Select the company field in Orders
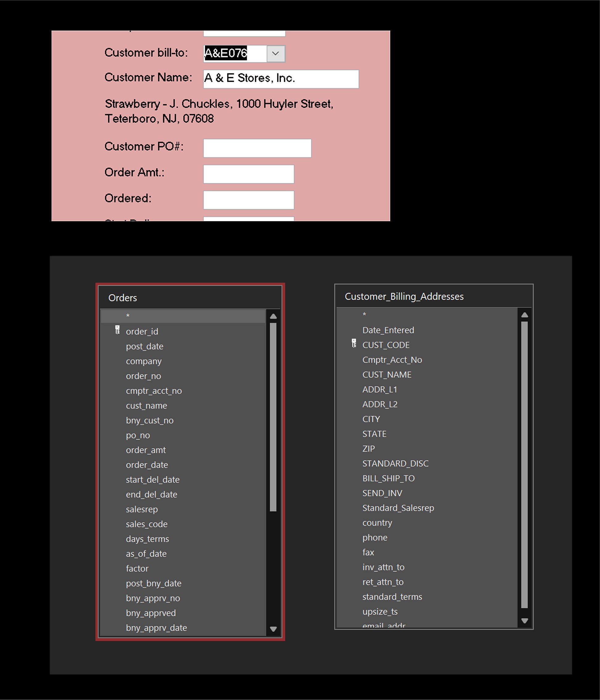600x700 pixels. (184, 361)
